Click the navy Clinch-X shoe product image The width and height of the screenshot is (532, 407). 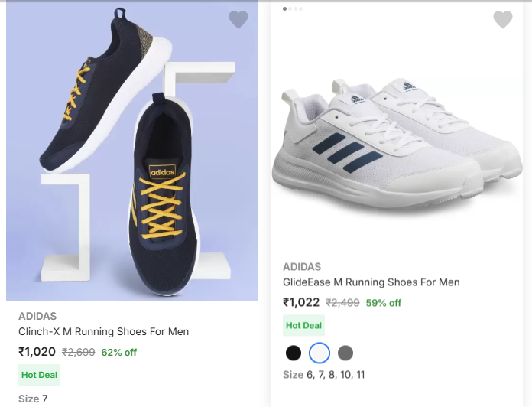pyautogui.click(x=131, y=153)
